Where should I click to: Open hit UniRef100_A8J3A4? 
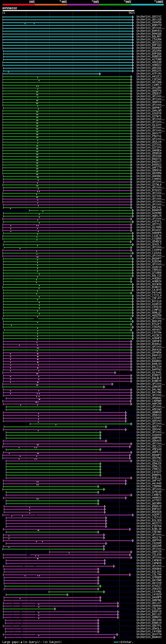point(149,82)
